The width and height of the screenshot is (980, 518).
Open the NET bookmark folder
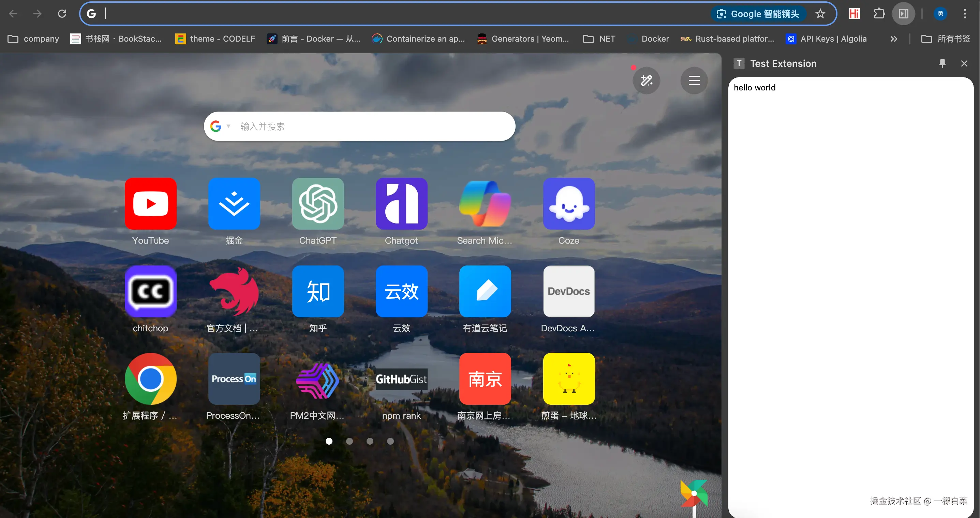point(599,39)
